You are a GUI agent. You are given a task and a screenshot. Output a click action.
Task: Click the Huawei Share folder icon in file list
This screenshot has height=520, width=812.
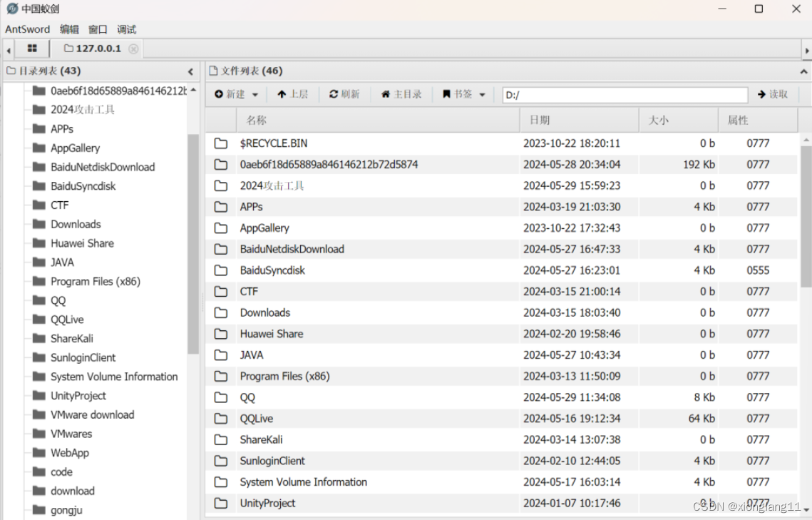[221, 334]
